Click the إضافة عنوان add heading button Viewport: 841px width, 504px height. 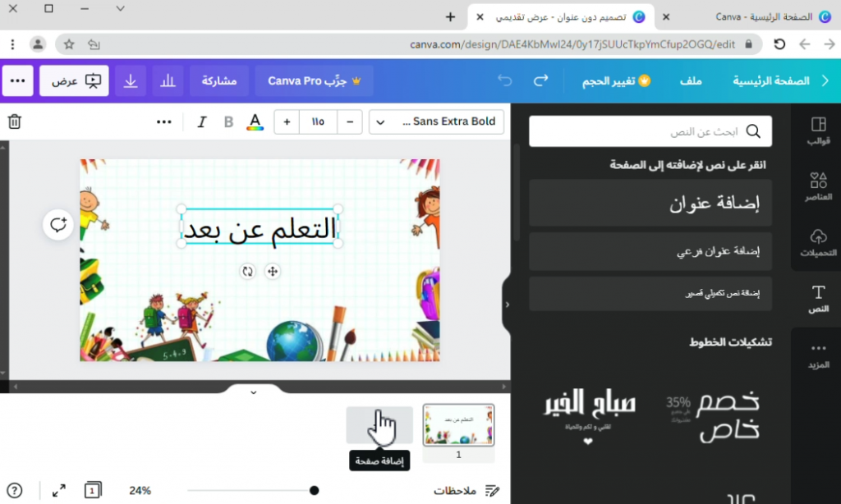650,203
